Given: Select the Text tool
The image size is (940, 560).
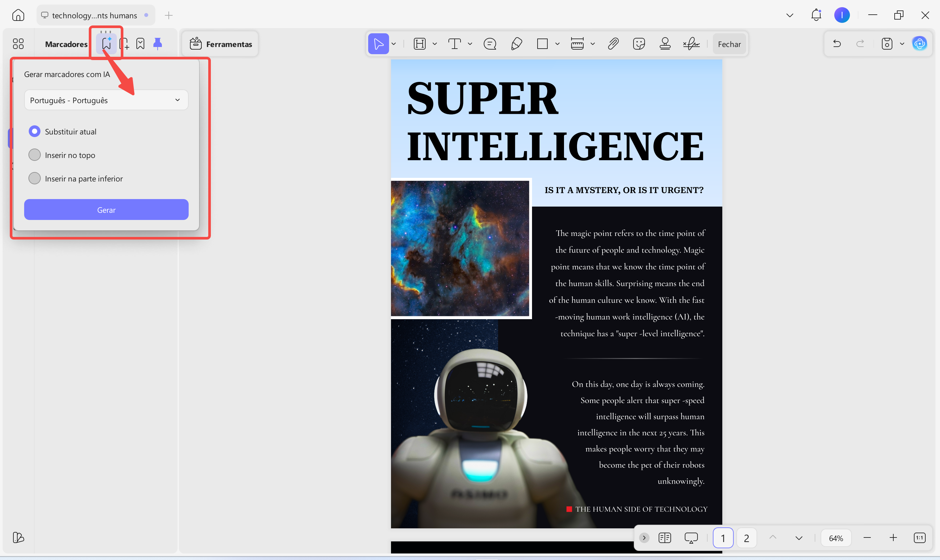Looking at the screenshot, I should tap(454, 44).
